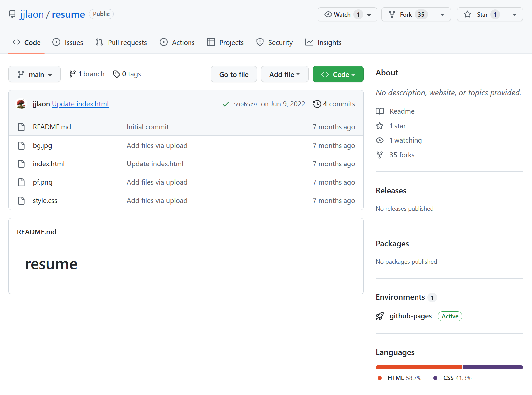Open the bg.jpg file
The image size is (532, 395).
(42, 146)
